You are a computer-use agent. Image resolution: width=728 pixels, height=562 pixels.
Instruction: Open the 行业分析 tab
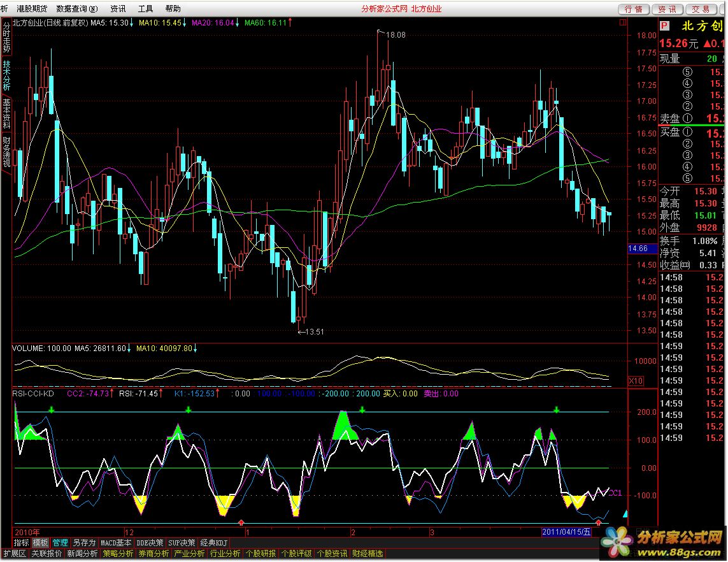point(225,553)
